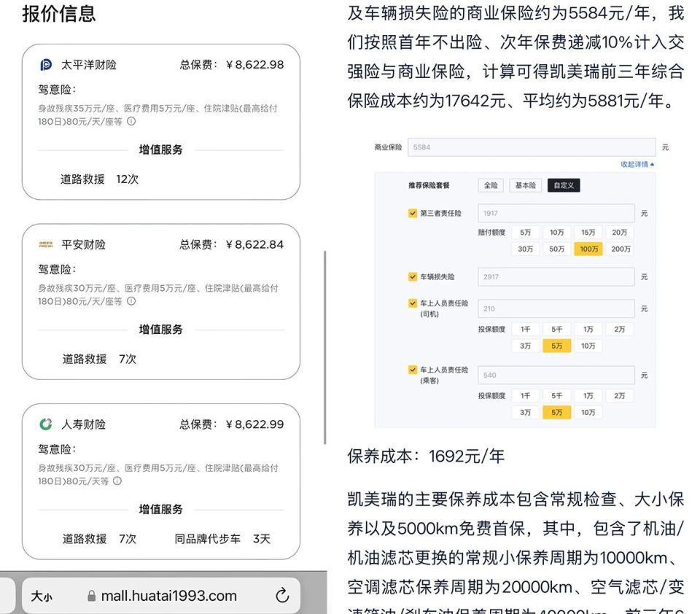The image size is (700, 614).
Task: Uncheck the 第三者责任险 checkbox
Action: click(412, 214)
